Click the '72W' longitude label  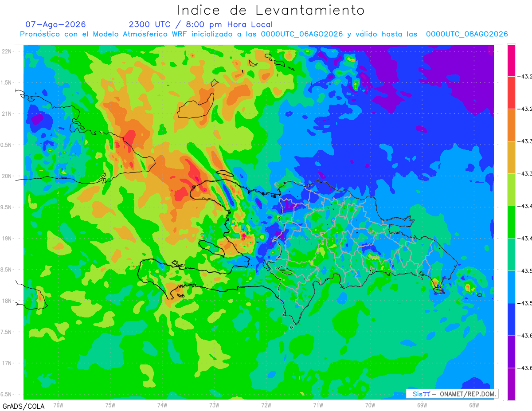pyautogui.click(x=266, y=404)
